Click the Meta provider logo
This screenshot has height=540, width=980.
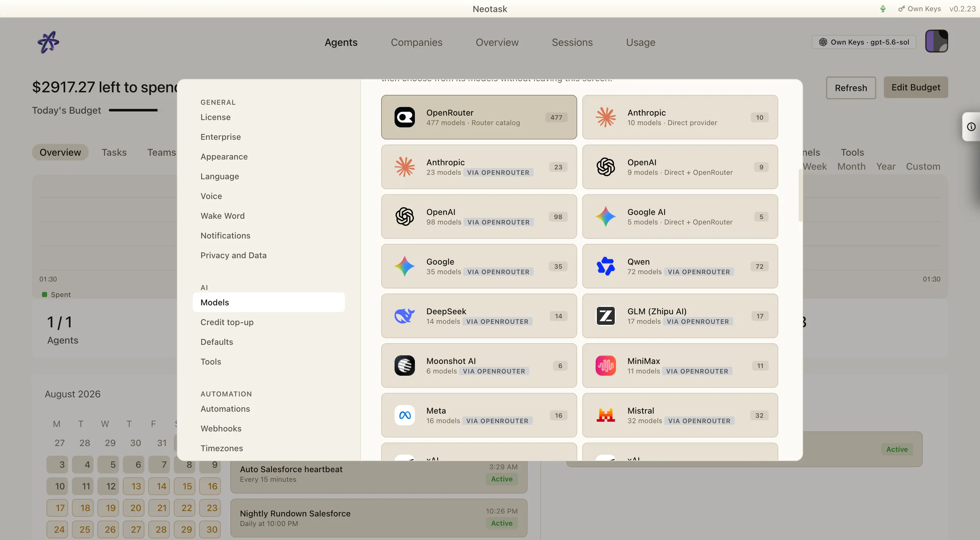coord(405,415)
